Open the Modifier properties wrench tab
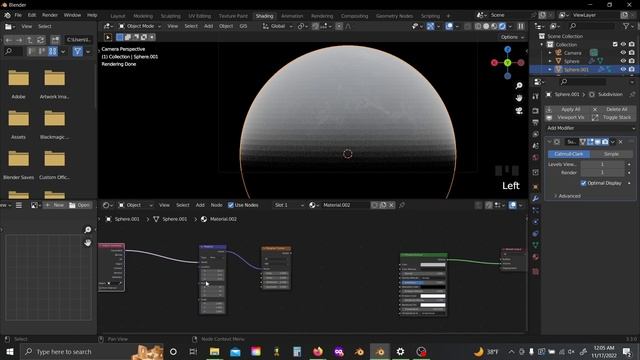This screenshot has height=360, width=640. point(536,198)
